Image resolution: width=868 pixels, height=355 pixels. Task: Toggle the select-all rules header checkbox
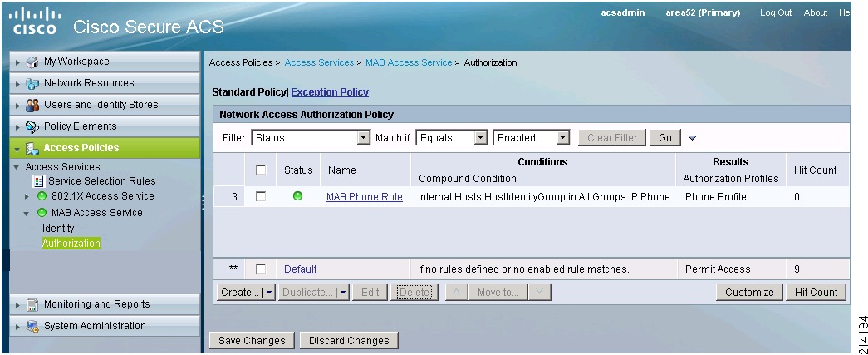pos(261,170)
